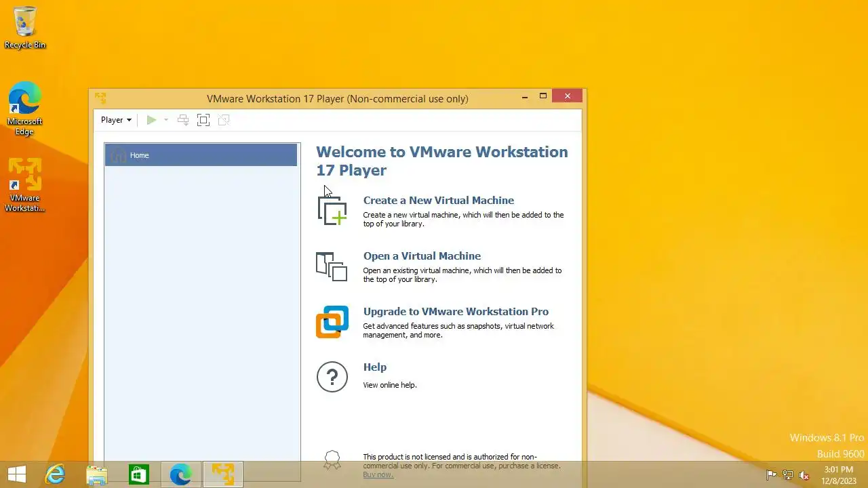Launch Internet Explorer from the taskbar

click(x=55, y=474)
